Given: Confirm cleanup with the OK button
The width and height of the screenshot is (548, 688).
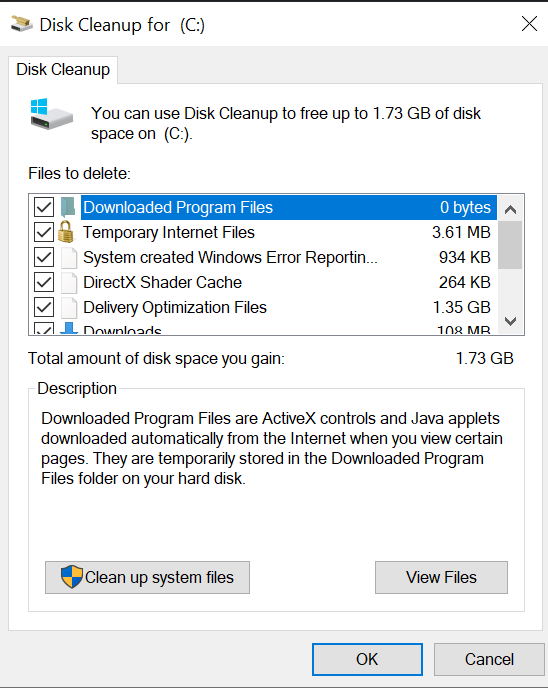Looking at the screenshot, I should click(367, 659).
